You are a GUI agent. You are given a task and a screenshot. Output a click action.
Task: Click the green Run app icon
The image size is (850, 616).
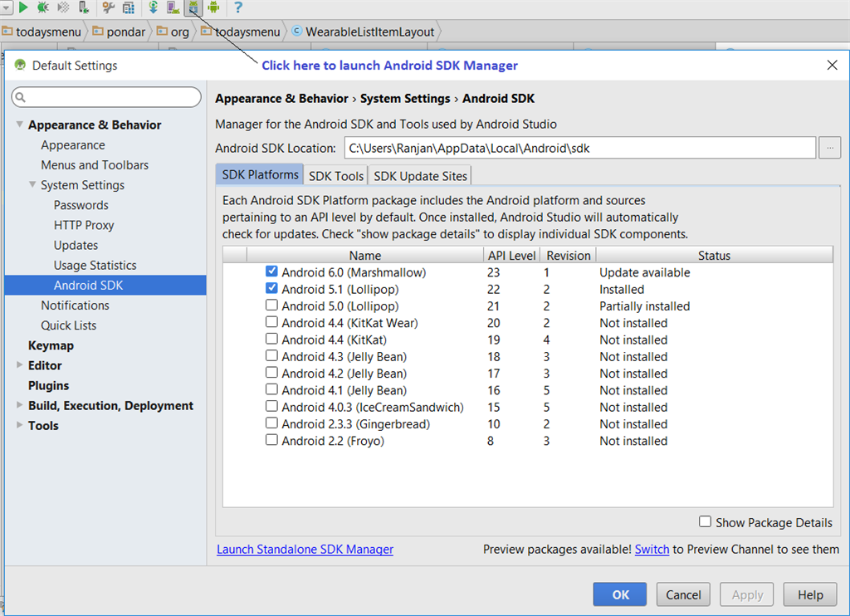point(23,7)
